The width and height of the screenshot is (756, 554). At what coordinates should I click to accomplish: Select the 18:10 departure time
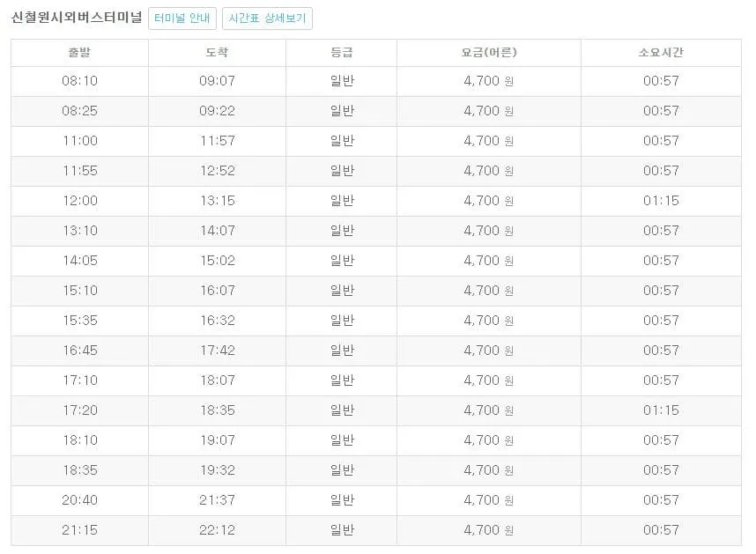[79, 439]
